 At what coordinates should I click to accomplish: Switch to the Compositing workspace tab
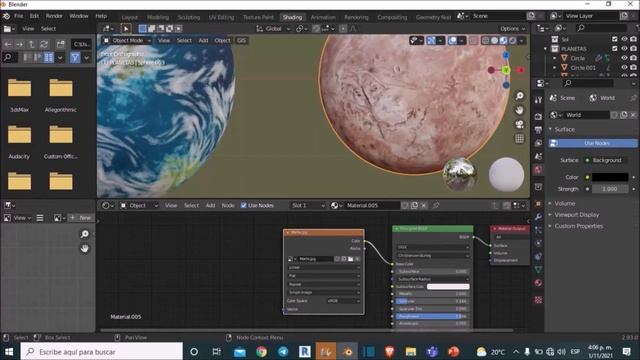392,17
